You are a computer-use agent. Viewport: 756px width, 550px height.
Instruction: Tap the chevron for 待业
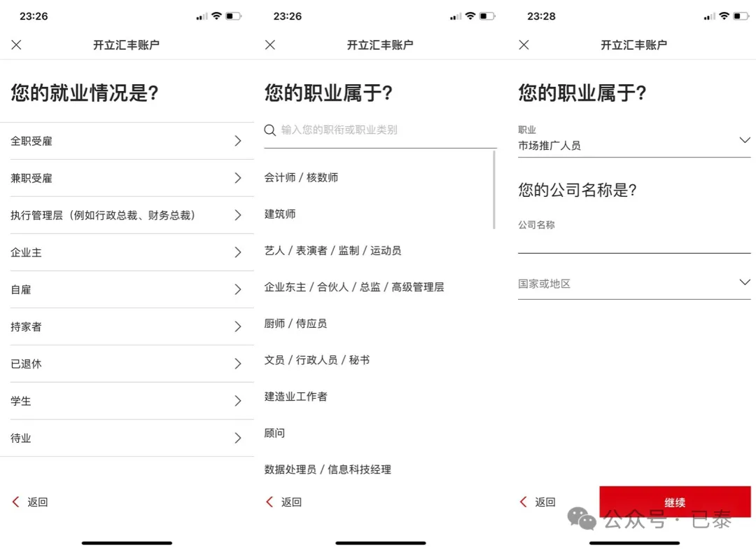[238, 438]
